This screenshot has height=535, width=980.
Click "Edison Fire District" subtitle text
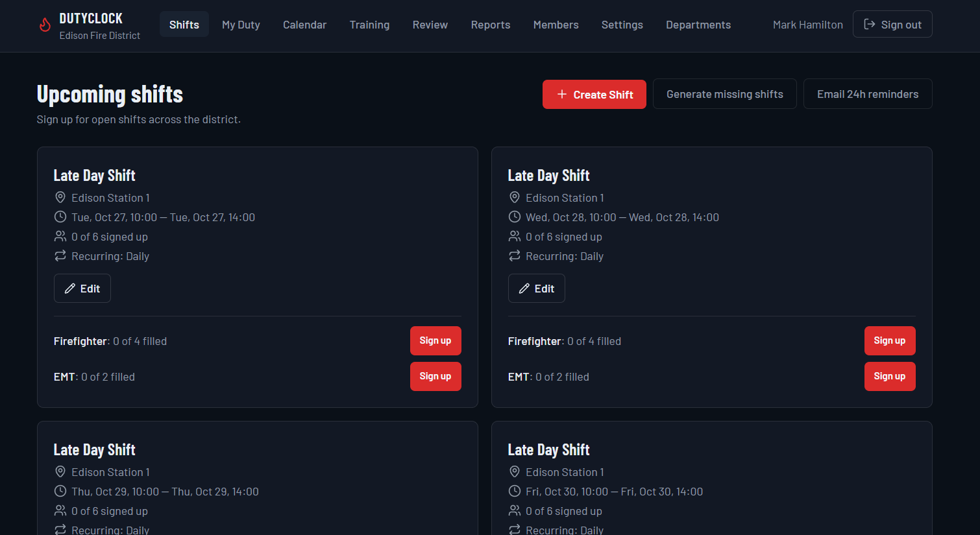coord(100,36)
